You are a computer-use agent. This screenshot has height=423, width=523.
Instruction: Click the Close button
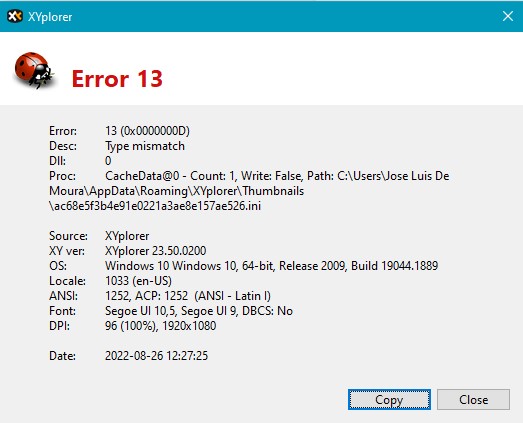(x=473, y=399)
